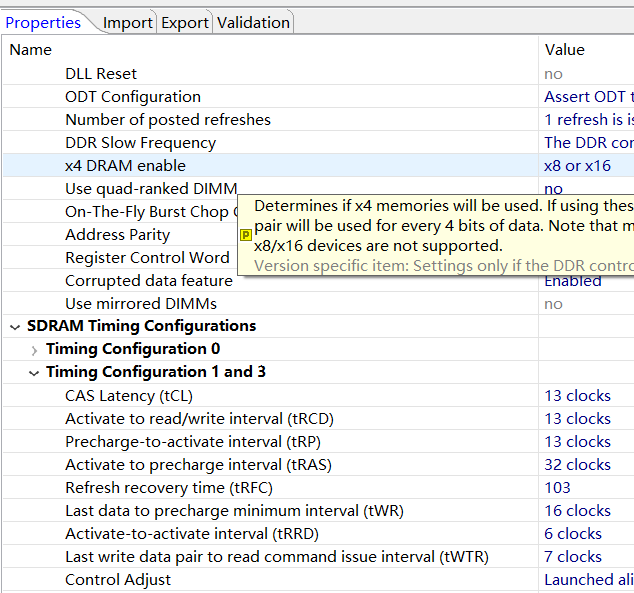The width and height of the screenshot is (634, 593).
Task: Click the Properties tab
Action: [x=43, y=22]
